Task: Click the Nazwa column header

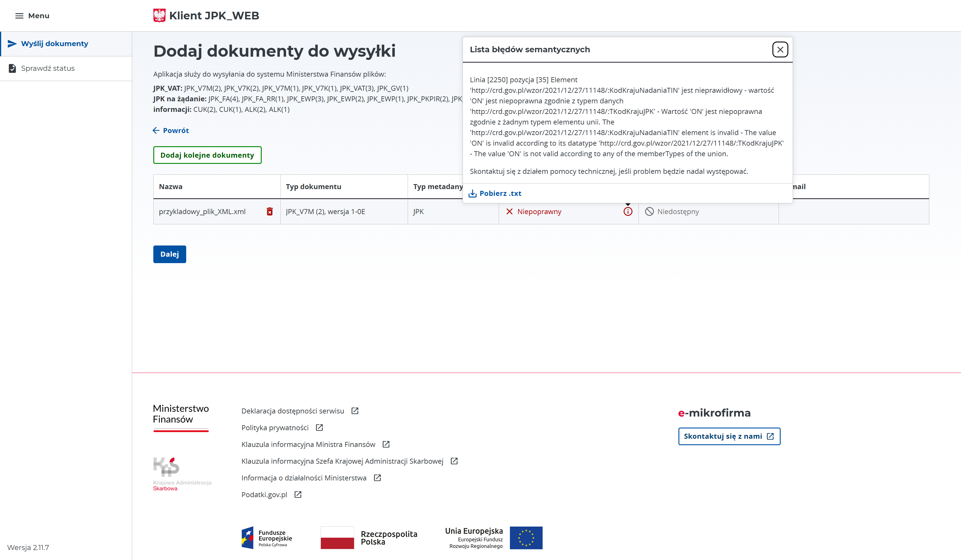Action: click(217, 186)
